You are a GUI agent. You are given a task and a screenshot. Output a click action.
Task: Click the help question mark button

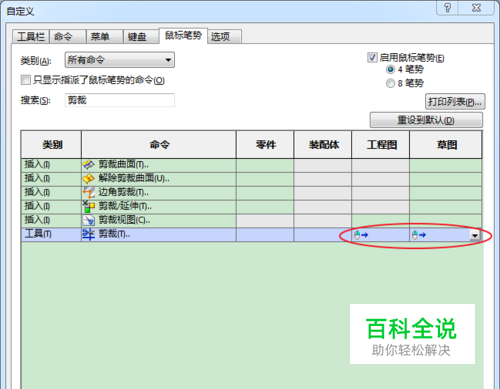pos(447,7)
